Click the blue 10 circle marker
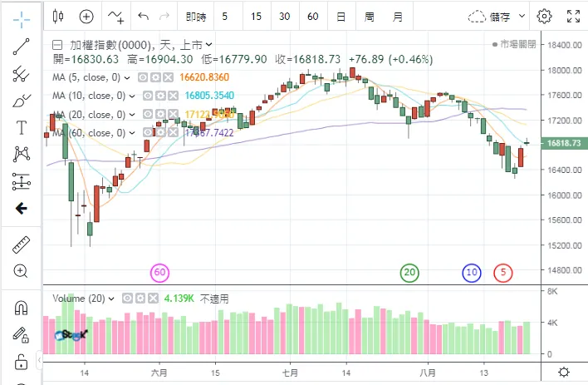 (472, 272)
